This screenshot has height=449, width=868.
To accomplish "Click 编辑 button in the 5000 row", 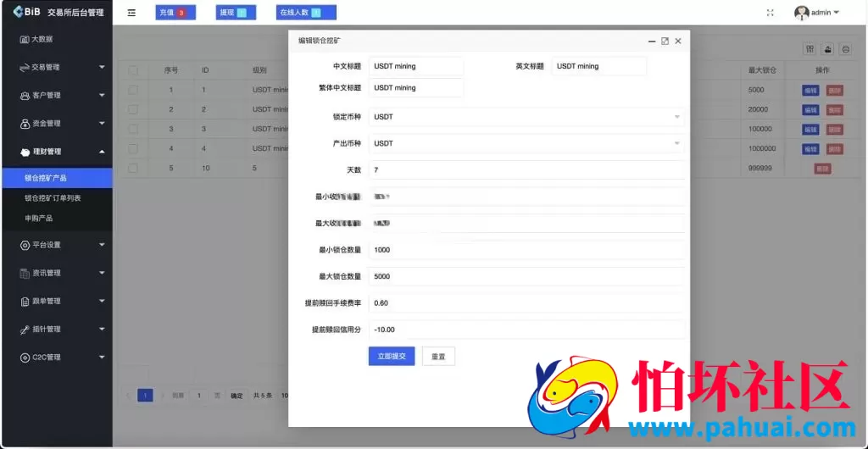I will point(810,90).
